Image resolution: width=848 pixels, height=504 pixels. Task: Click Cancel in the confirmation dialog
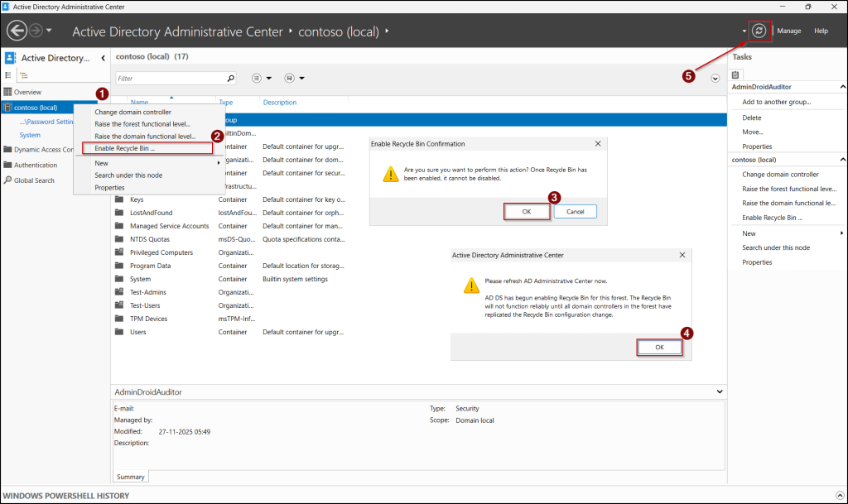[x=575, y=212]
